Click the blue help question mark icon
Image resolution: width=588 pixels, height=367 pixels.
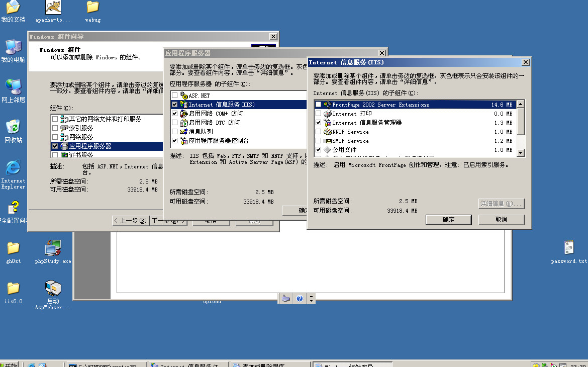click(x=299, y=299)
